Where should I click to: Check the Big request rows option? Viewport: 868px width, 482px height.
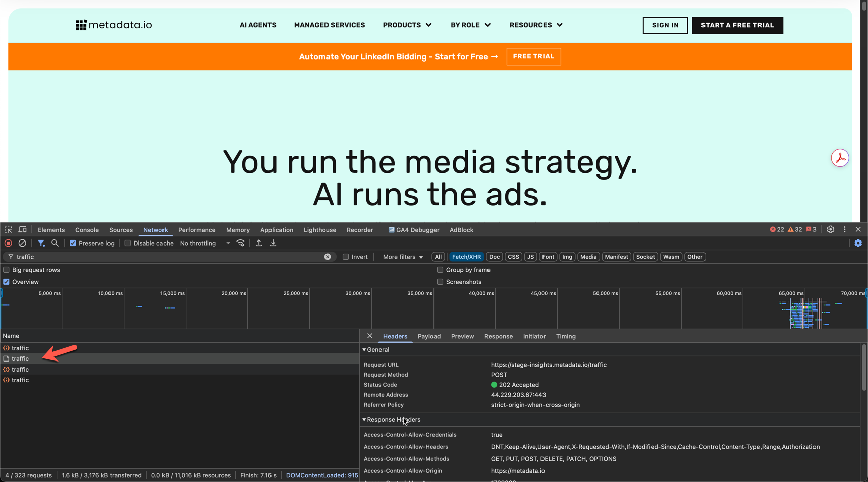[x=7, y=270]
